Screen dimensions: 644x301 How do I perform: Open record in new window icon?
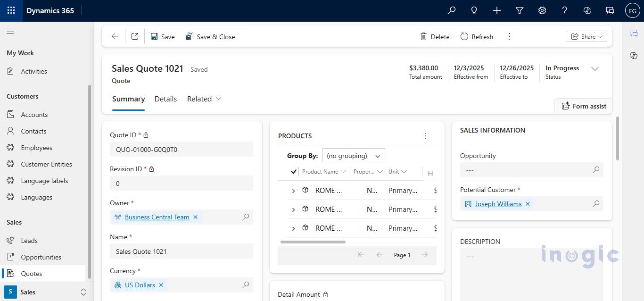135,37
